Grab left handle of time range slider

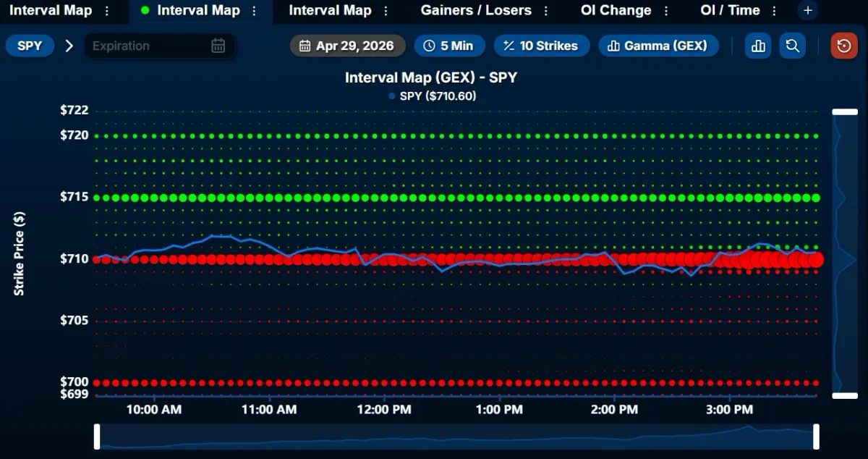97,437
